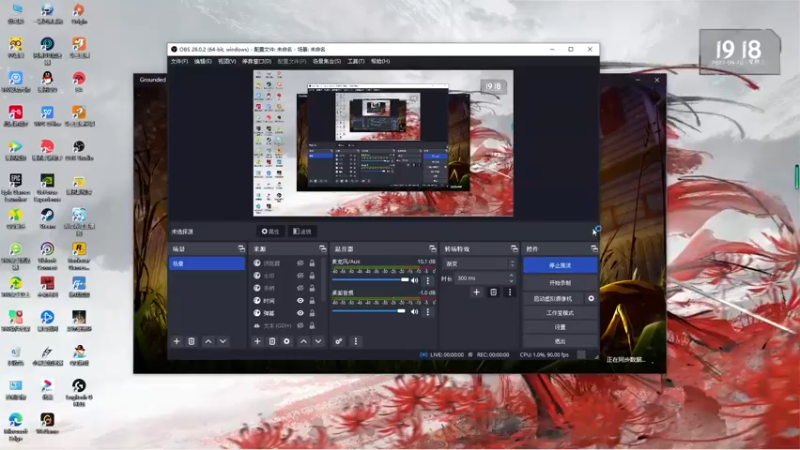This screenshot has width=800, height=450.
Task: Click the 退出 Exit button in Controls
Action: point(560,341)
